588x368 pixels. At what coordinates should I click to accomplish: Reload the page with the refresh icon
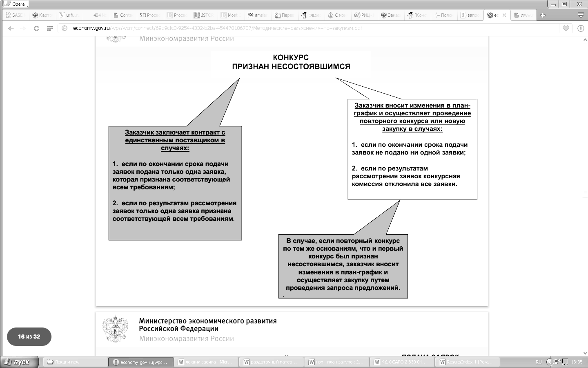tap(36, 28)
